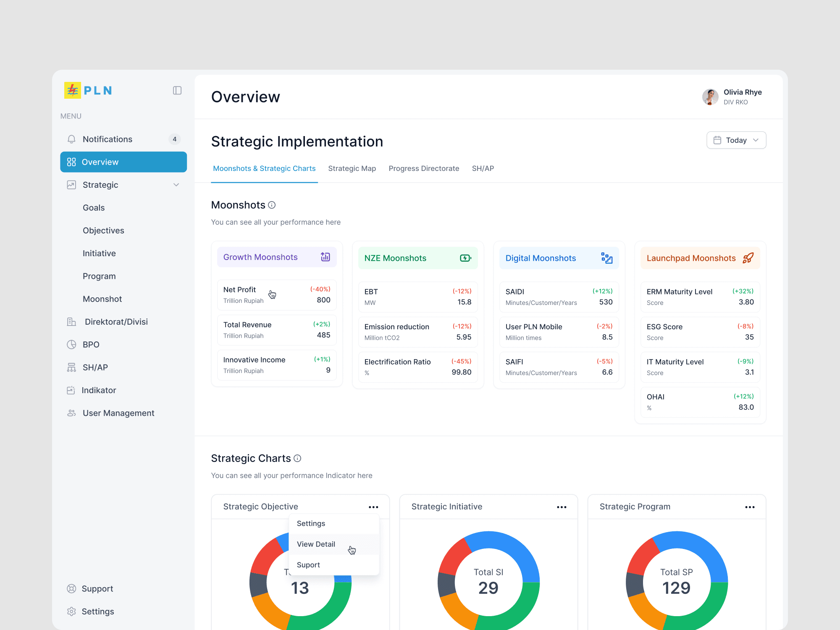Click the Indikator icon
Viewport: 840px width, 630px height.
(x=71, y=390)
